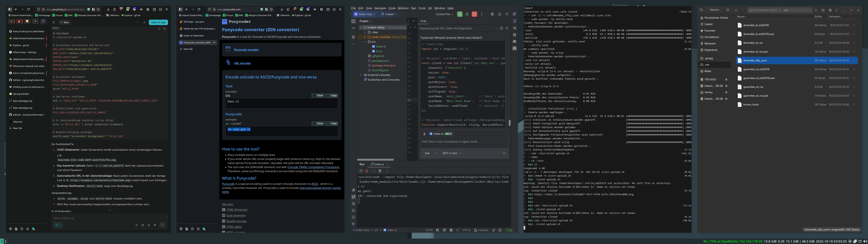
Task: Expand the node_modules folder in Project tree
Action: coord(365,37)
